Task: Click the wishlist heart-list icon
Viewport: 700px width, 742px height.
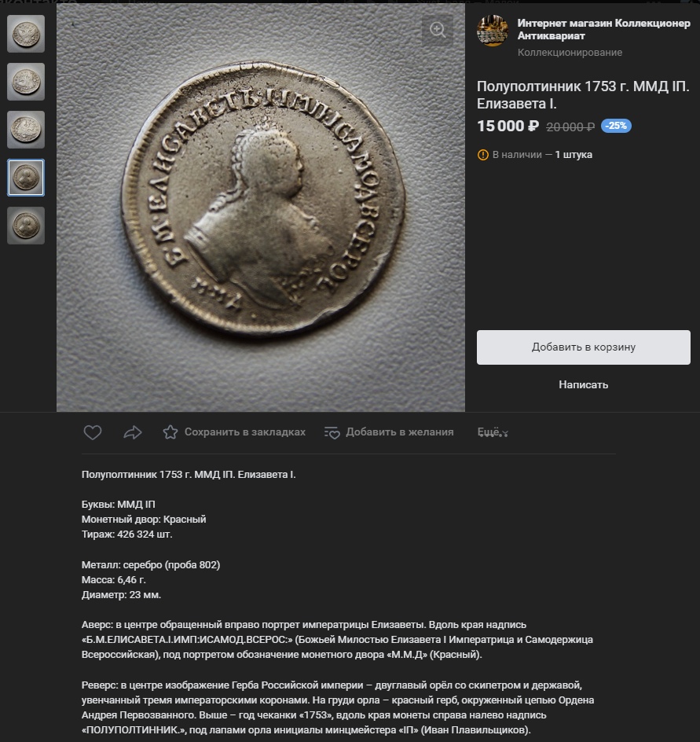Action: [332, 432]
